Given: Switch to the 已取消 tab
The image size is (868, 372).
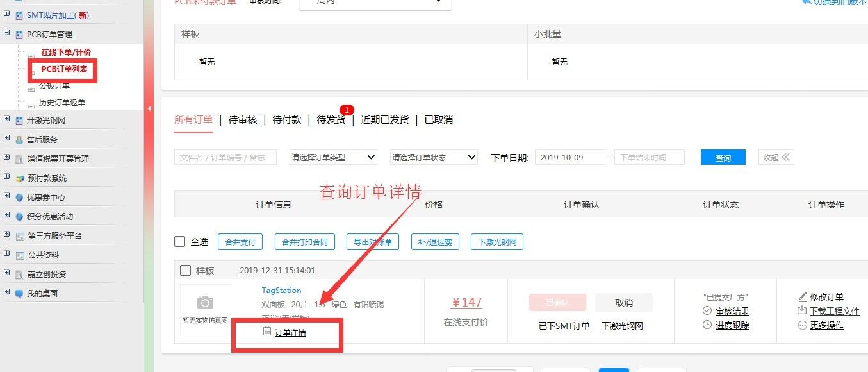Looking at the screenshot, I should tap(439, 120).
